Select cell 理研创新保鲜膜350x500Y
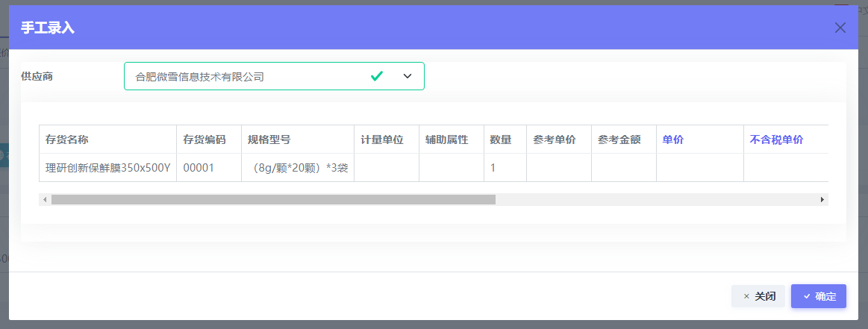This screenshot has width=868, height=329. click(108, 168)
